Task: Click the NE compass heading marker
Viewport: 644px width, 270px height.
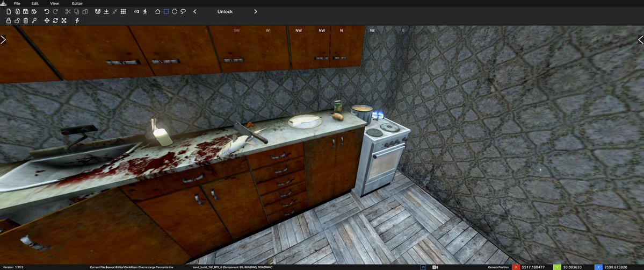Action: [x=372, y=31]
